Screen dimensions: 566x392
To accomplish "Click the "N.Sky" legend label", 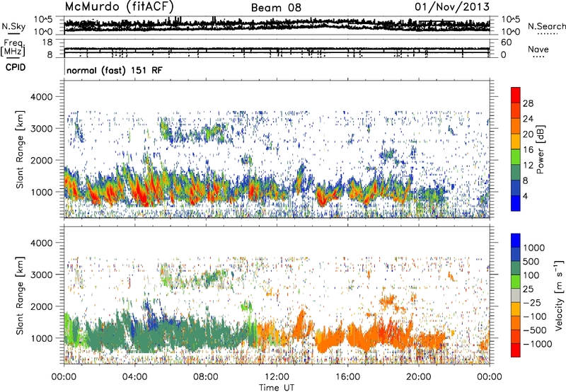I will click(x=13, y=26).
